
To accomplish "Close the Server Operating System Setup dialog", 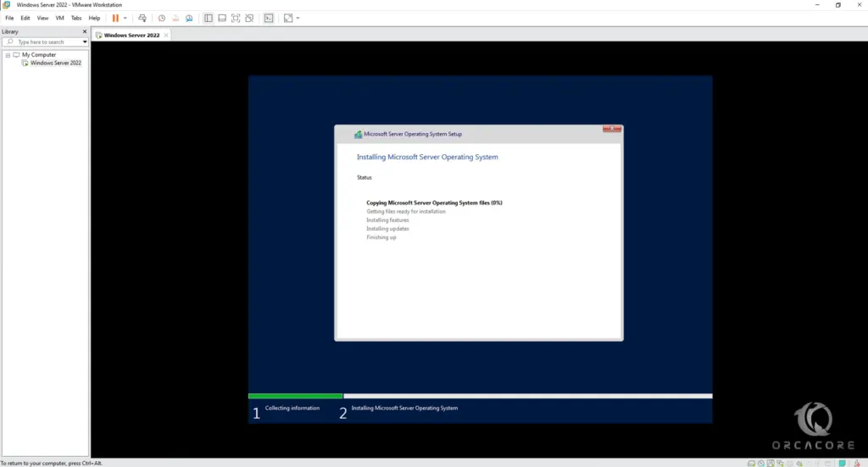I will pos(612,128).
